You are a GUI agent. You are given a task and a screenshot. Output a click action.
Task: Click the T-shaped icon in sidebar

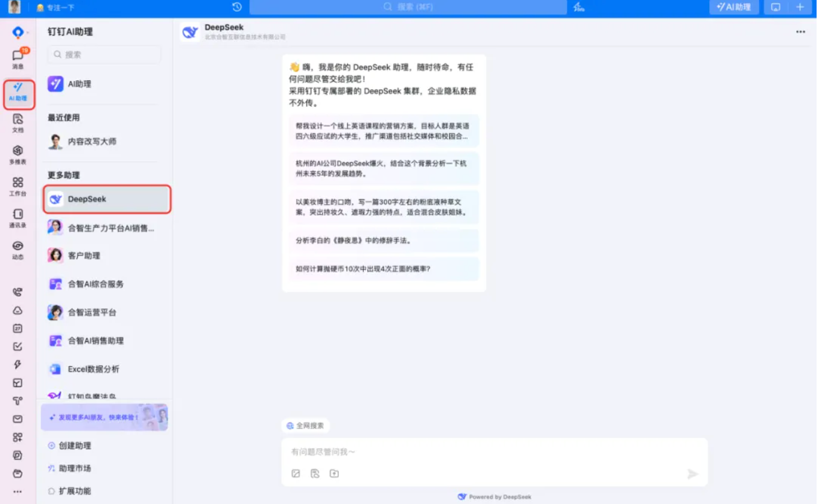[17, 400]
